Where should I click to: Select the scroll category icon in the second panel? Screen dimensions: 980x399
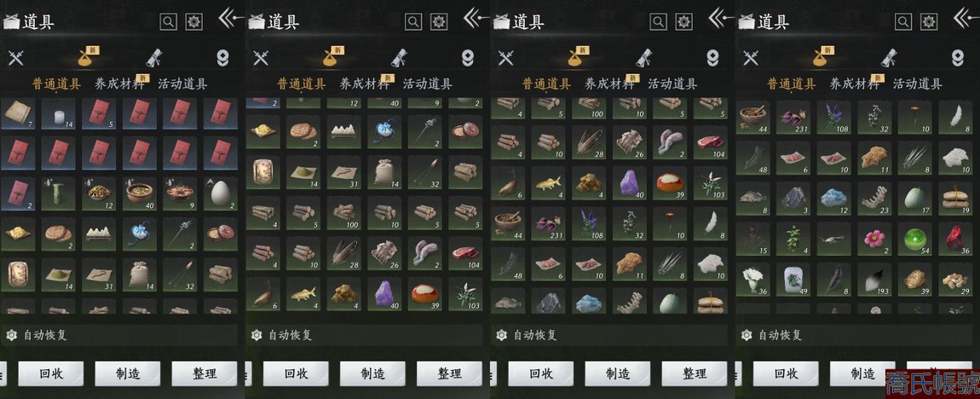(x=400, y=57)
